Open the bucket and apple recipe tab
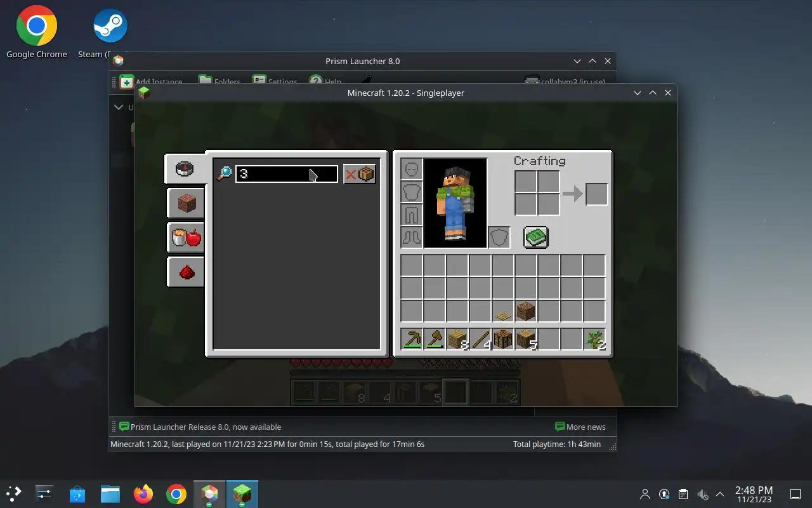 coord(185,237)
